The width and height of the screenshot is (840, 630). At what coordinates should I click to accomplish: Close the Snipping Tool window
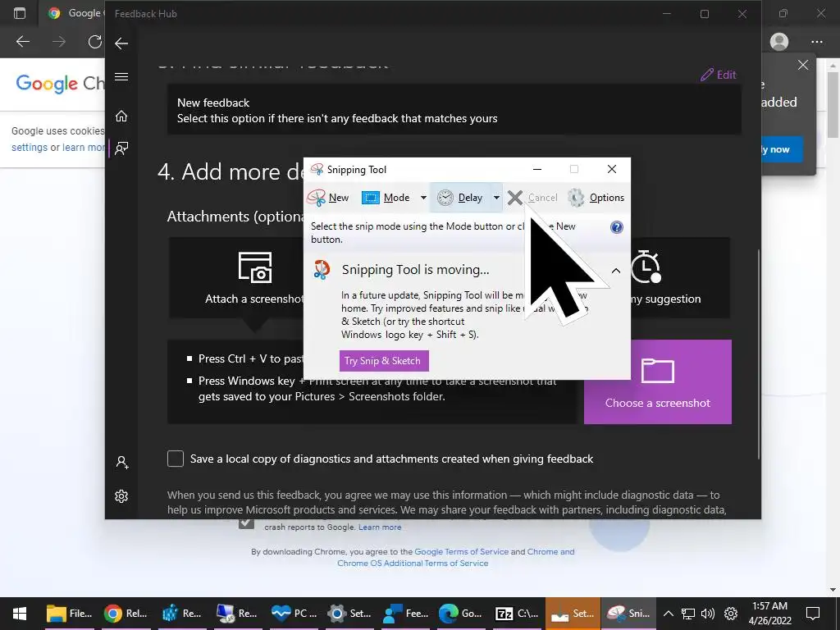pyautogui.click(x=612, y=169)
